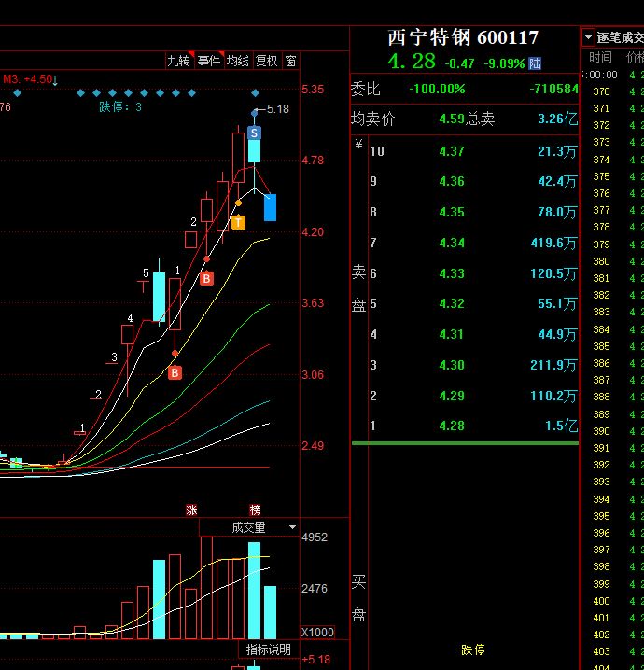Click the upper red B buy marker

pos(207,279)
